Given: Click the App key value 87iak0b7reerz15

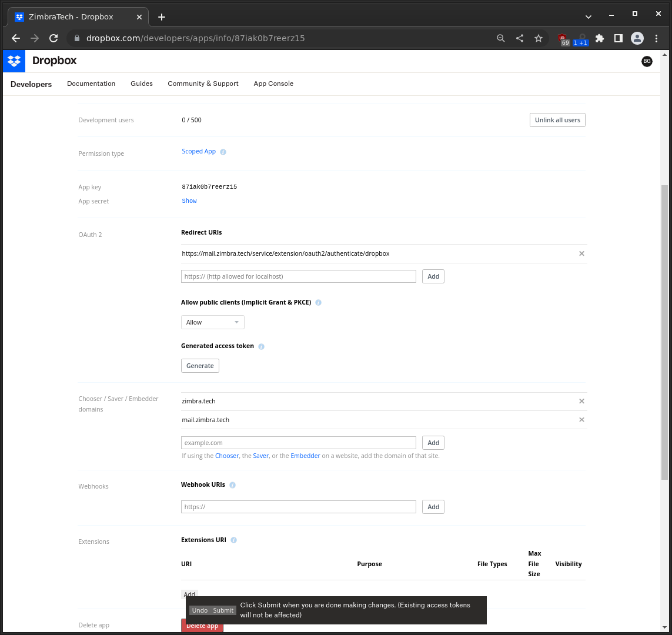Looking at the screenshot, I should tap(209, 187).
